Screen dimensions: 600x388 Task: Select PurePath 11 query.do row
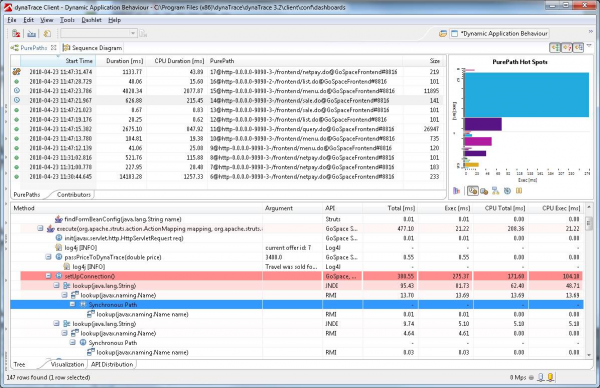click(227, 129)
